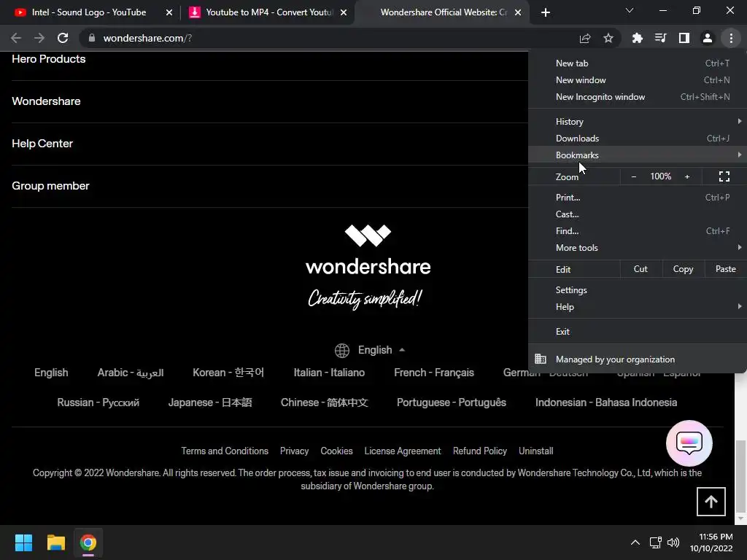Click the back-to-top arrow button
This screenshot has height=560, width=747.
coord(711,502)
